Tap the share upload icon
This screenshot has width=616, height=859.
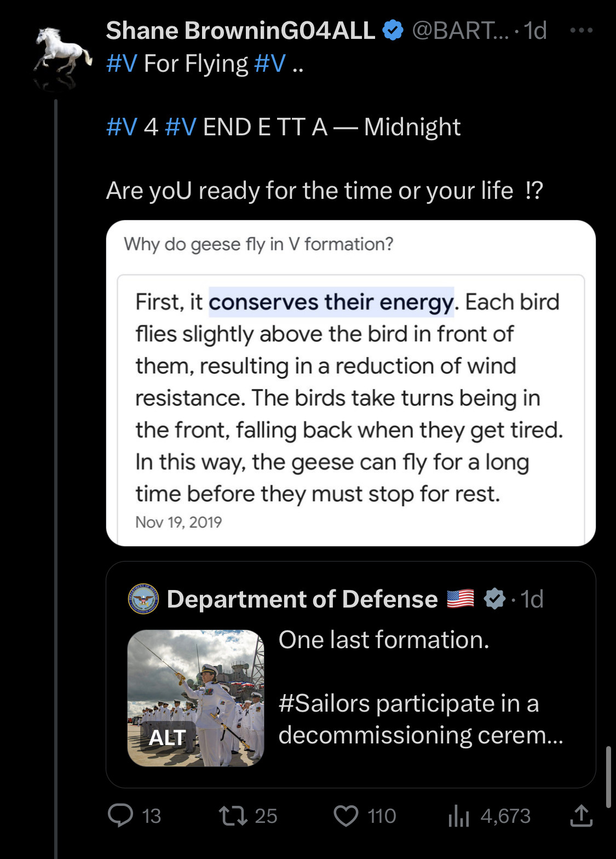pyautogui.click(x=581, y=816)
